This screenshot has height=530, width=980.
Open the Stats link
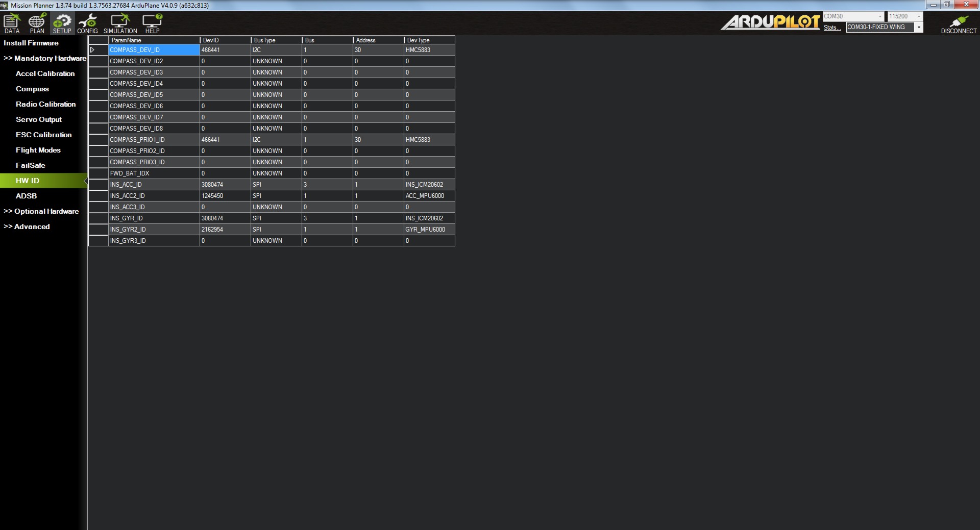point(831,28)
